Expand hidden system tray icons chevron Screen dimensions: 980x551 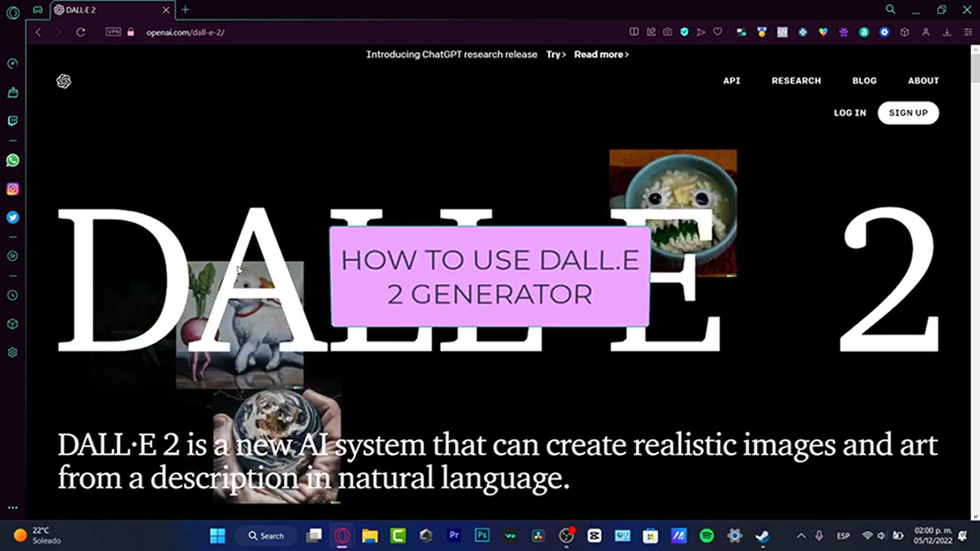pos(801,536)
